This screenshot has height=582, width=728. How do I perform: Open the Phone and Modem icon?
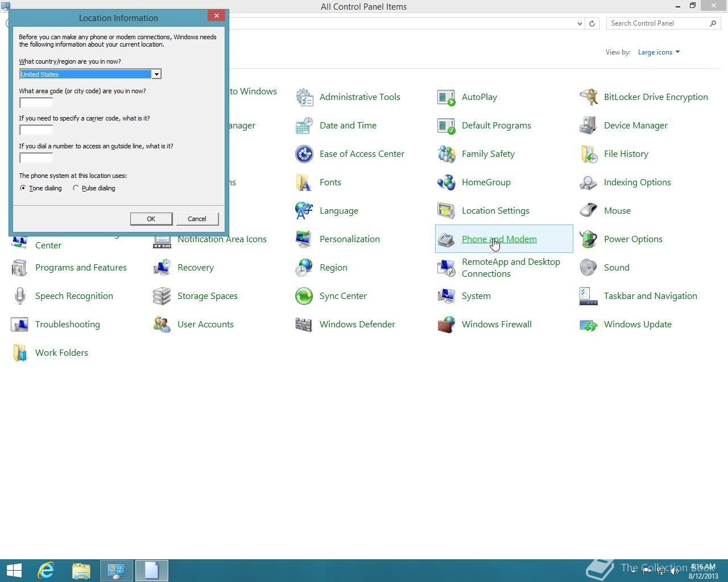pyautogui.click(x=446, y=239)
